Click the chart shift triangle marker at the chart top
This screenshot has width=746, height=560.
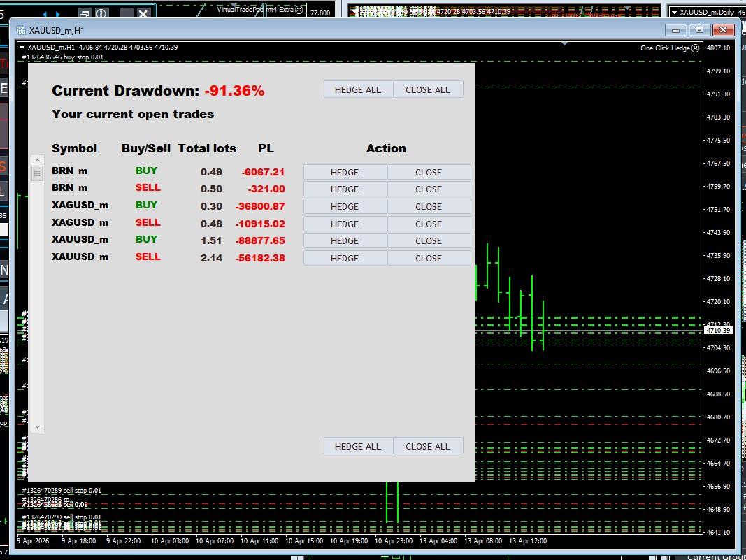564,44
